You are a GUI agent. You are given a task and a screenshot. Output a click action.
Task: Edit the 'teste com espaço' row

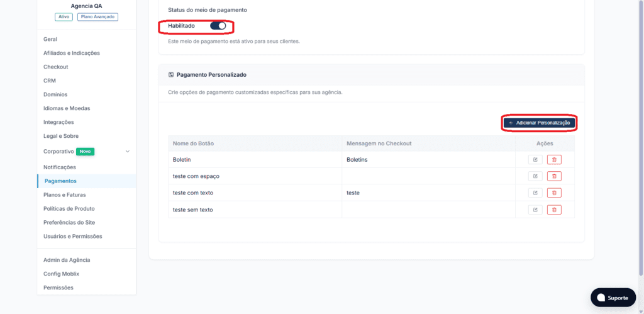click(535, 176)
